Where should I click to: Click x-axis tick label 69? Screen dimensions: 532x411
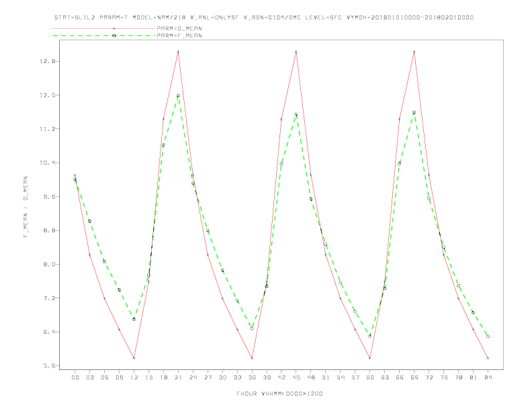point(414,377)
